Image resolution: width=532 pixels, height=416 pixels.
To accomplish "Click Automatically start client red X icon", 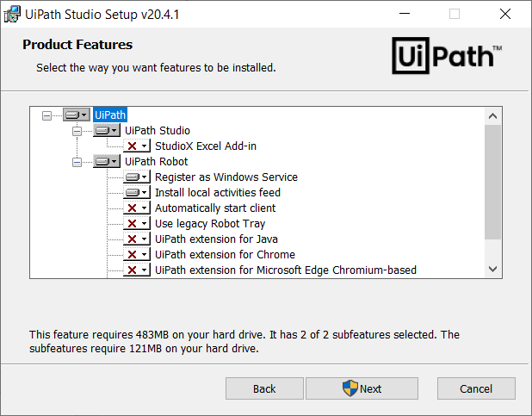I will point(136,208).
